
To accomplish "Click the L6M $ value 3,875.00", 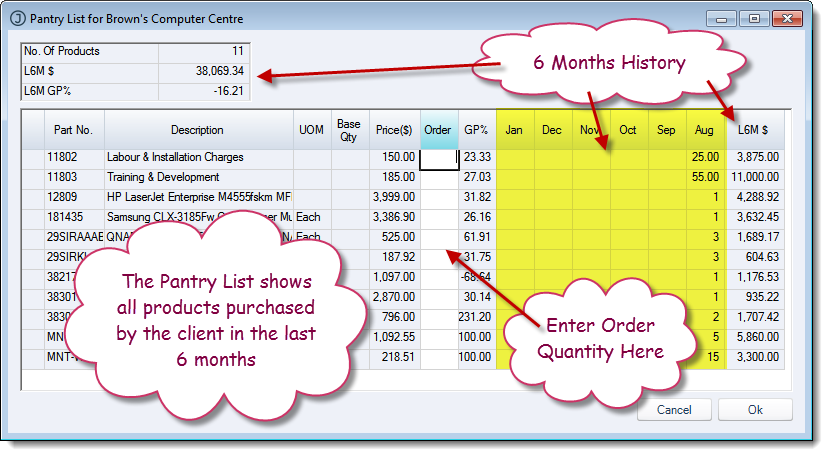I will (x=758, y=157).
